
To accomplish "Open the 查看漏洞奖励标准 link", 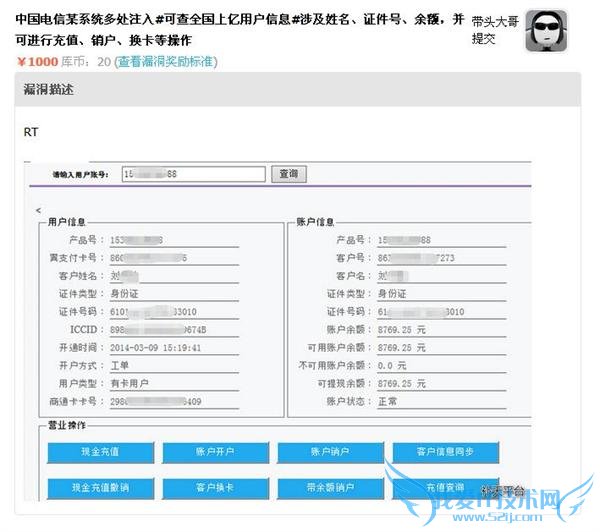I will pos(166,62).
